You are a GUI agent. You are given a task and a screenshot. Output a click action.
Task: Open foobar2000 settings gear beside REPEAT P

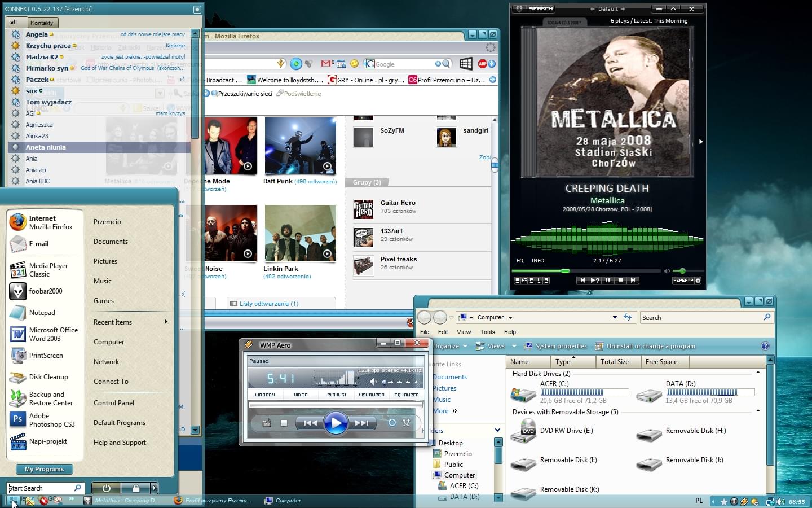pyautogui.click(x=698, y=281)
